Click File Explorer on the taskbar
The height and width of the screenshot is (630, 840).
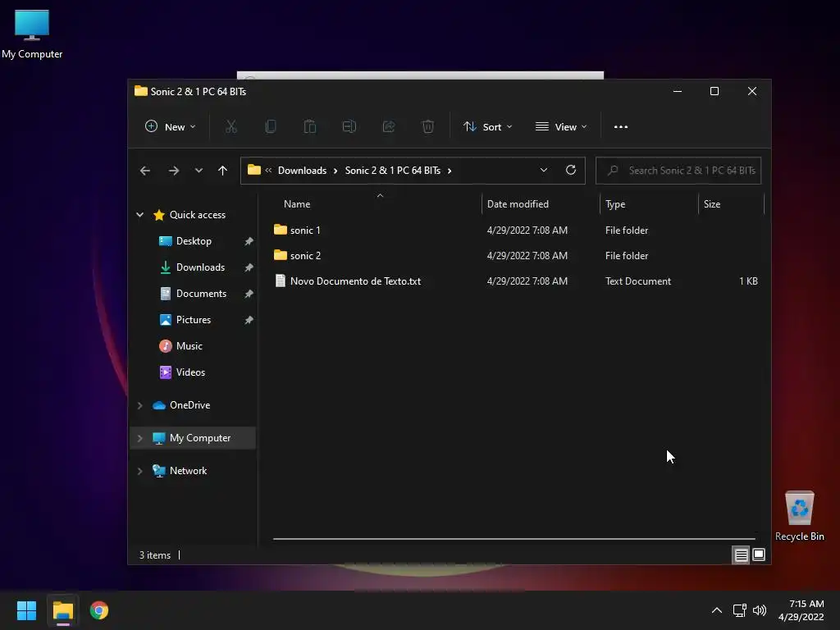coord(62,610)
